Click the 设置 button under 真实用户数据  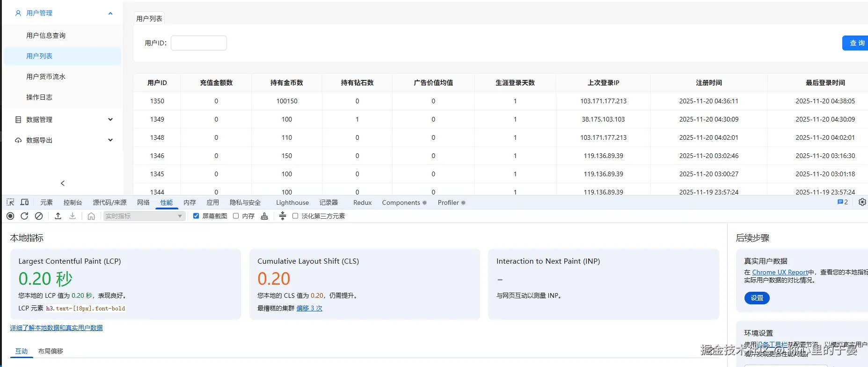point(757,298)
